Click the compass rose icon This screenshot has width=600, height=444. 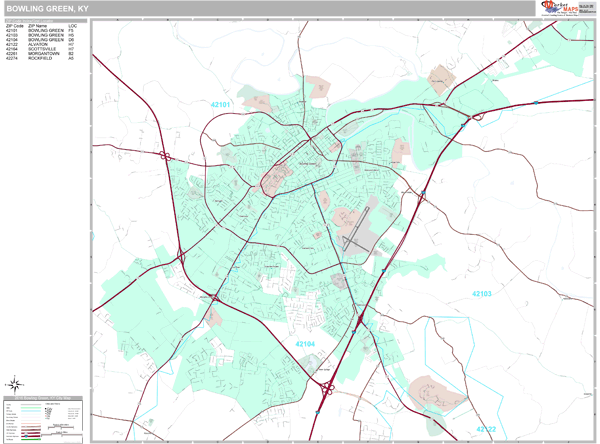point(15,385)
